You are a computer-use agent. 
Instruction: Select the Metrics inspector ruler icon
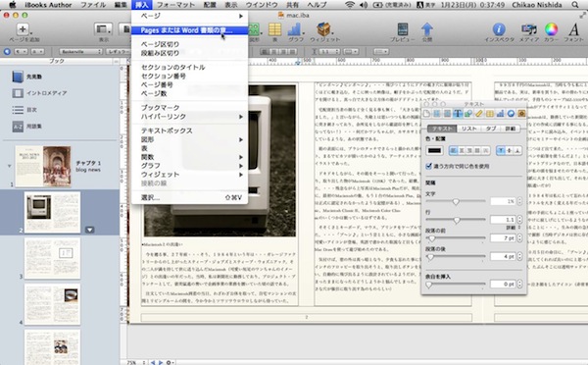click(x=479, y=114)
